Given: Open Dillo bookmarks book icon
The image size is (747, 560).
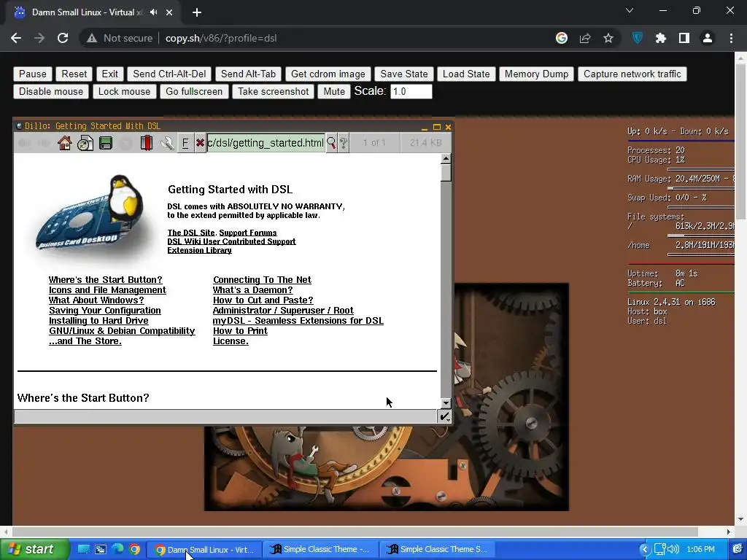Looking at the screenshot, I should click(147, 143).
